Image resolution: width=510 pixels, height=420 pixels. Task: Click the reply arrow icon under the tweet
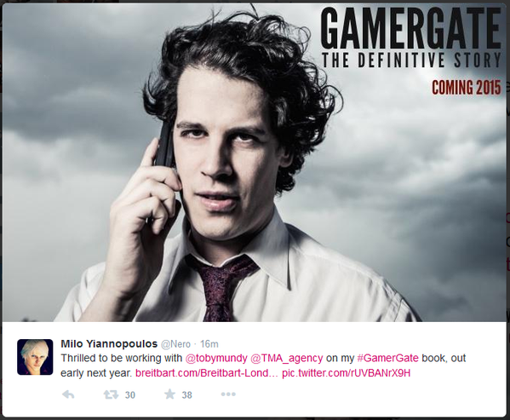point(68,394)
